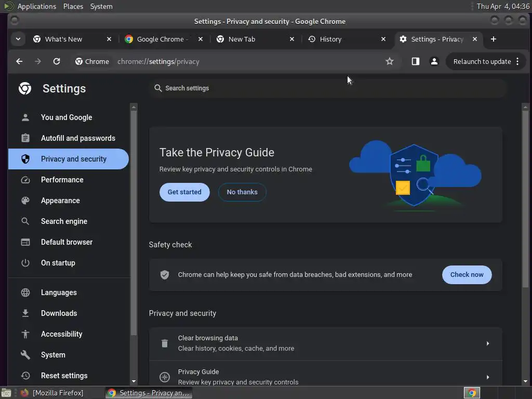The image size is (532, 399).
Task: Reload the page with the refresh icon
Action: pos(57,61)
